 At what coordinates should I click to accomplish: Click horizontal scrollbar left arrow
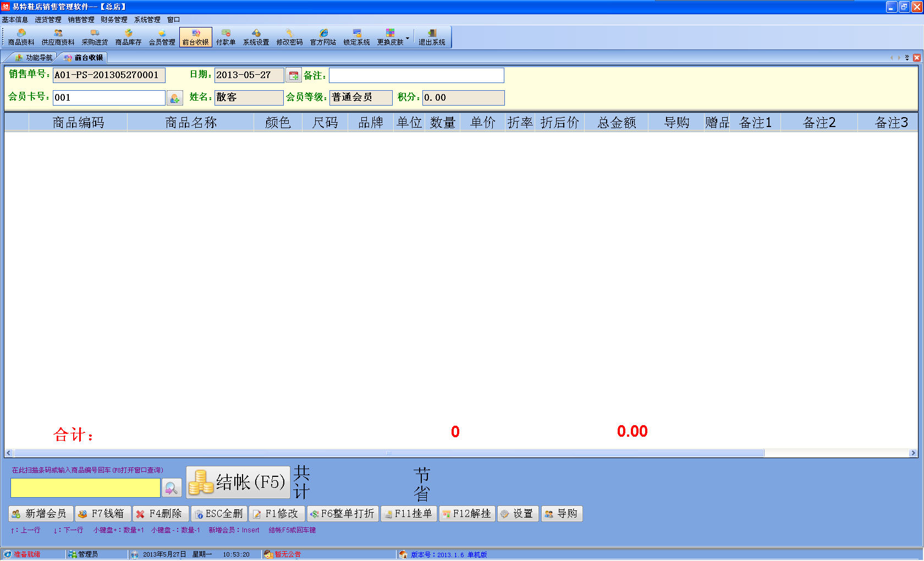point(9,453)
